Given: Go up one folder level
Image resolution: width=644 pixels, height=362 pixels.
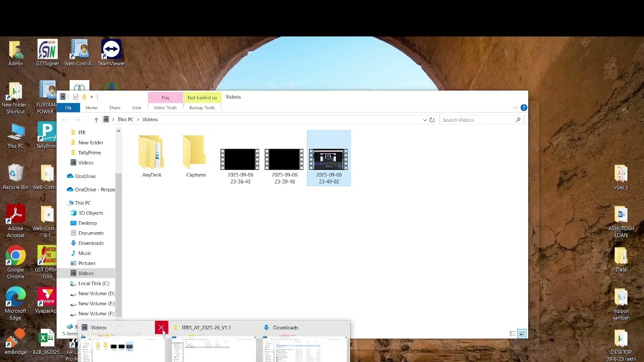Looking at the screenshot, I should click(96, 120).
